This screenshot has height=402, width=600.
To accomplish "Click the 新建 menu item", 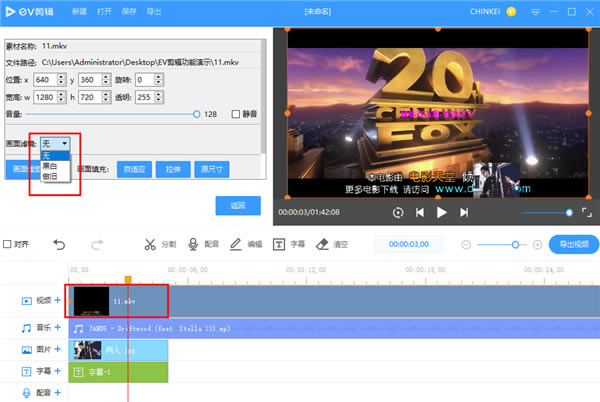I will (79, 11).
